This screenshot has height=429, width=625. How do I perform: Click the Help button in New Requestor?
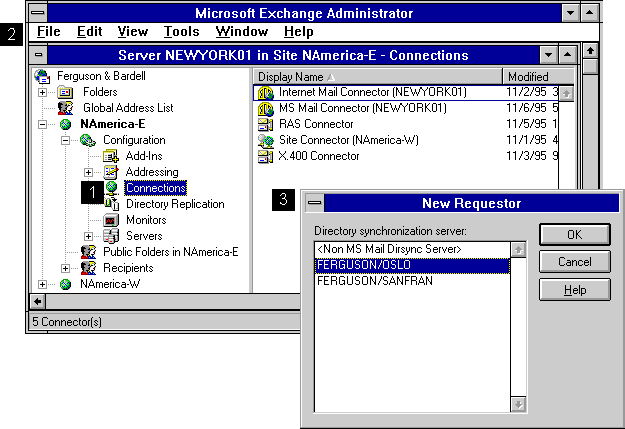click(575, 289)
